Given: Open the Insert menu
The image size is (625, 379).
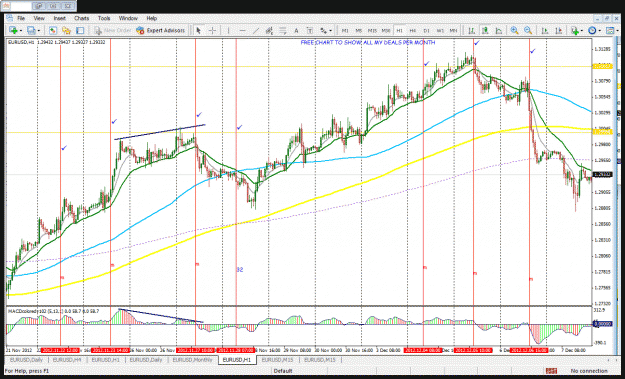Looking at the screenshot, I should click(x=60, y=18).
